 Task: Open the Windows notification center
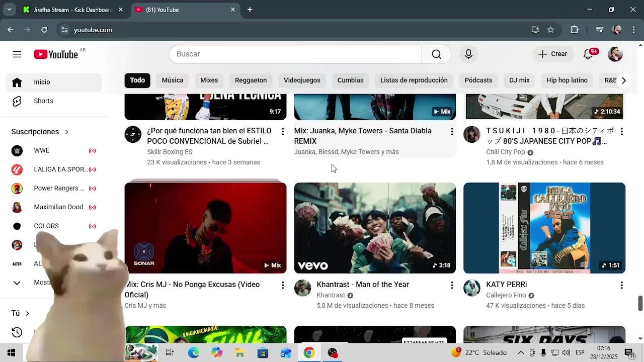[629, 353]
